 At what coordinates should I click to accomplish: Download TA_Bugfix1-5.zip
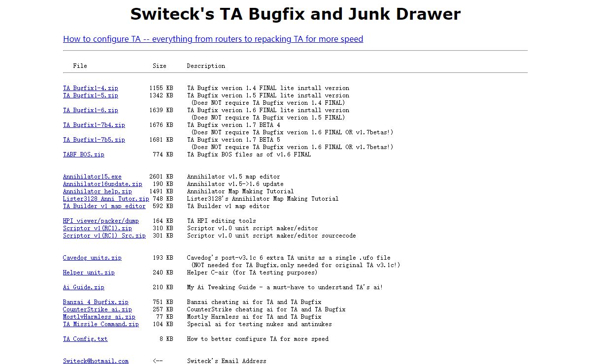point(91,95)
